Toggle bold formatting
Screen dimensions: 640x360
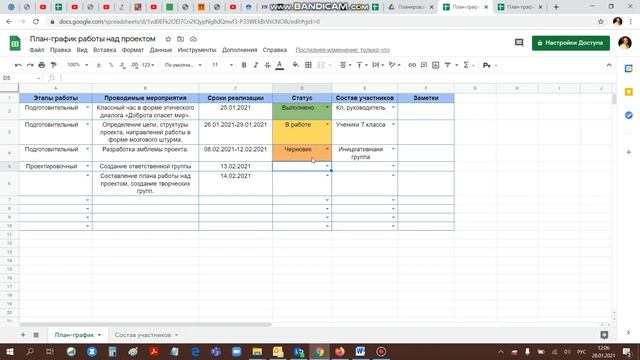coord(244,65)
